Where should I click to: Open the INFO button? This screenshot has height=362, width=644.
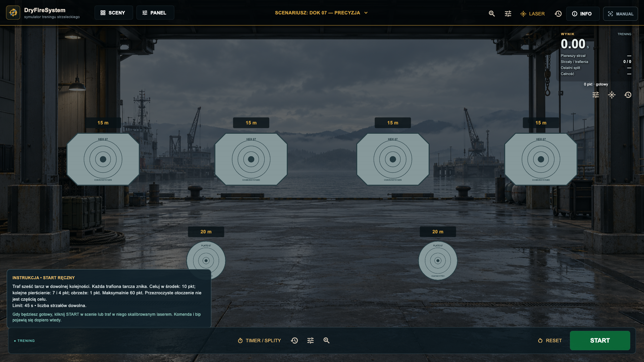tap(583, 14)
